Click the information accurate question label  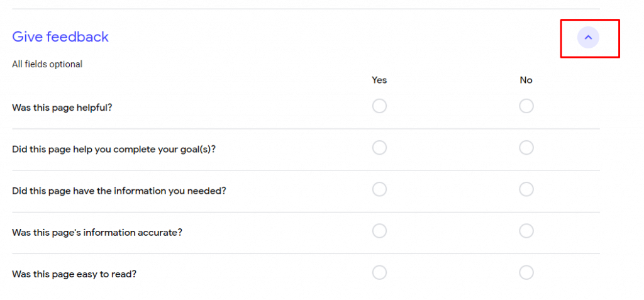click(97, 233)
